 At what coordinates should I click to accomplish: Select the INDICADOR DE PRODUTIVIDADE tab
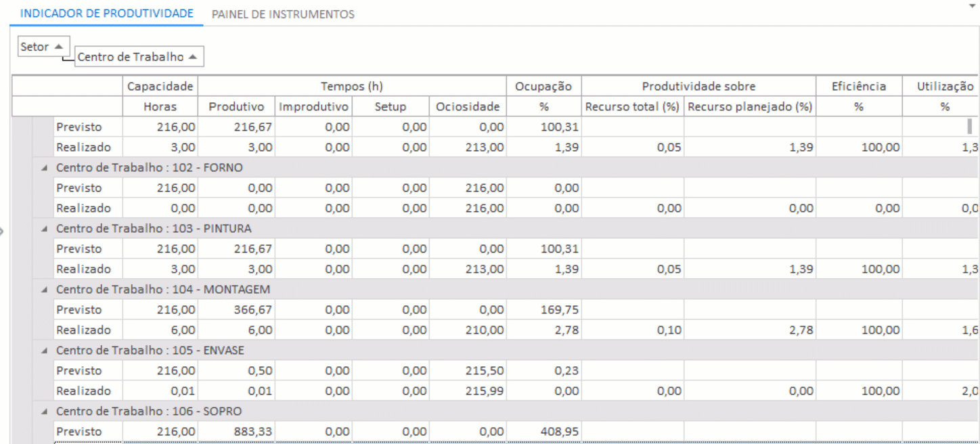click(106, 14)
